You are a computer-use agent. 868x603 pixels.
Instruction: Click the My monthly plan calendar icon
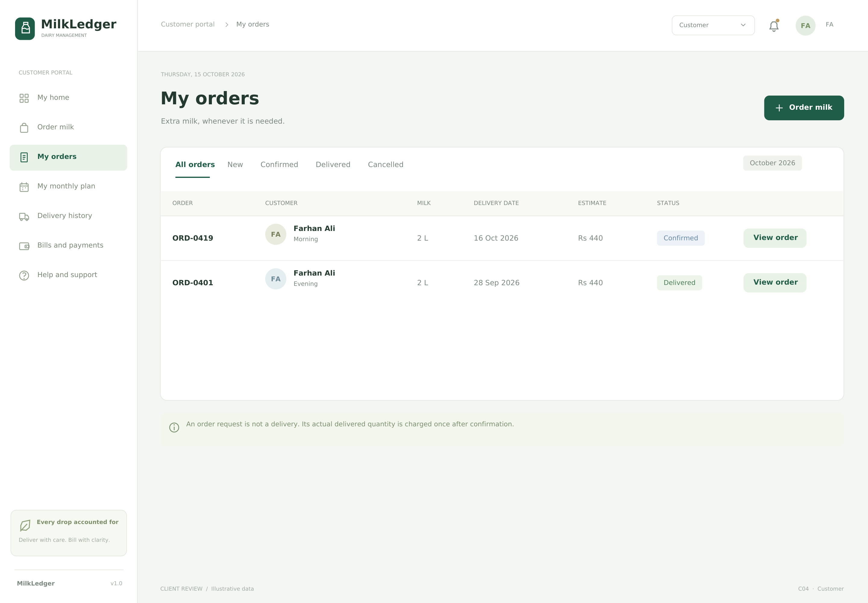coord(24,187)
